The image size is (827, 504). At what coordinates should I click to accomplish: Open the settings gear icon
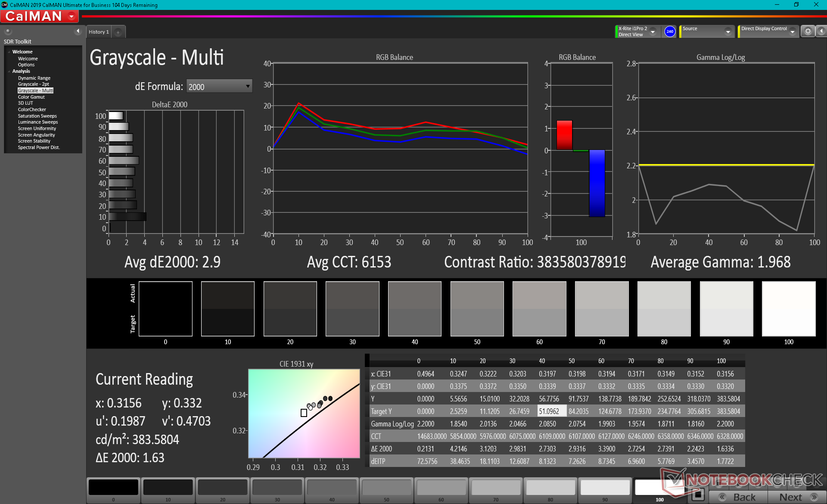pos(808,31)
